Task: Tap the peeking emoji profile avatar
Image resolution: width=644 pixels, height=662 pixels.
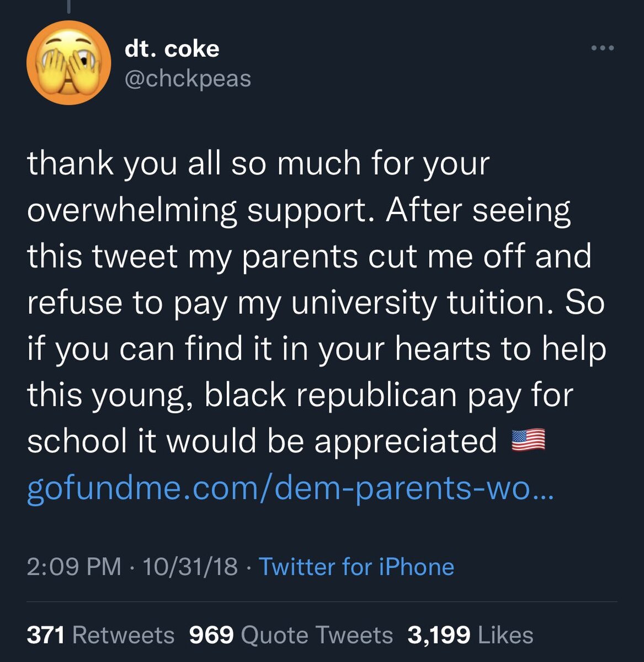Action: pyautogui.click(x=69, y=62)
